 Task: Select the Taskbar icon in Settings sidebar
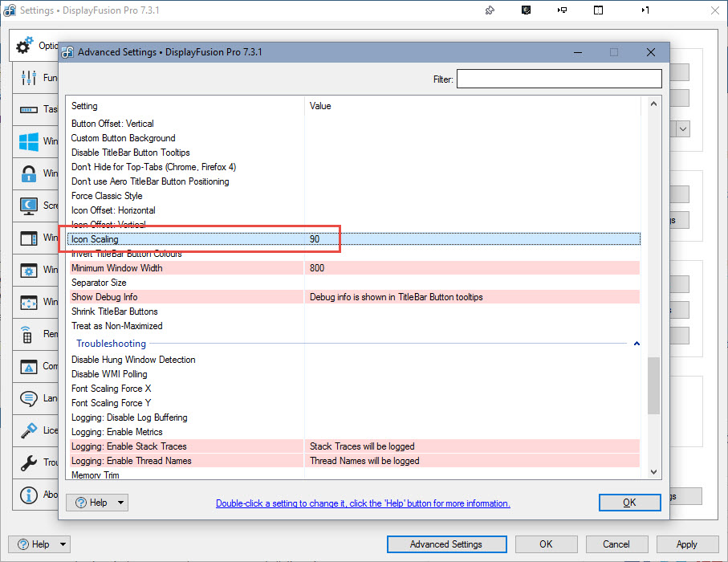point(28,110)
